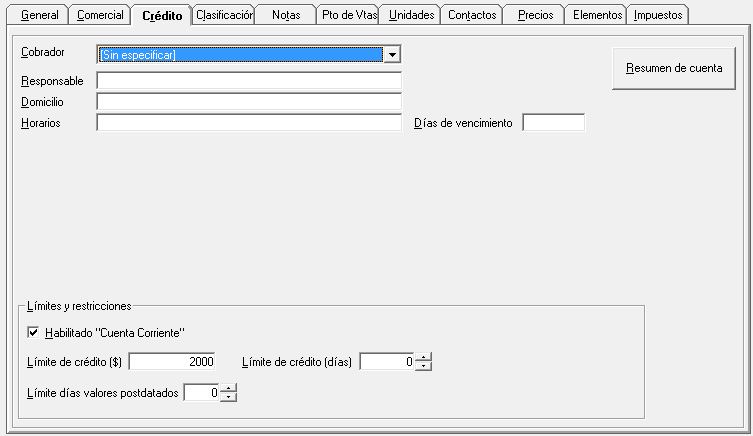Open the Pto de Vtas tab
This screenshot has width=753, height=436.
click(349, 15)
